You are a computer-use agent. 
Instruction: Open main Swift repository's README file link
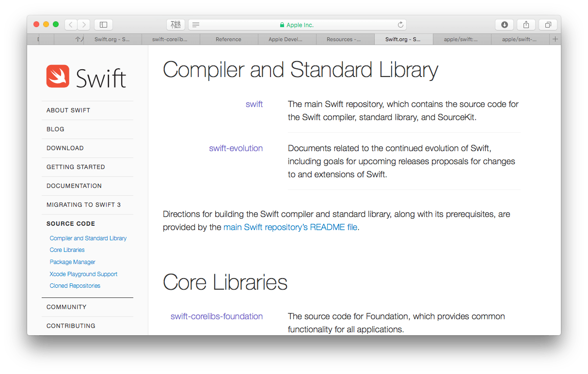point(290,227)
